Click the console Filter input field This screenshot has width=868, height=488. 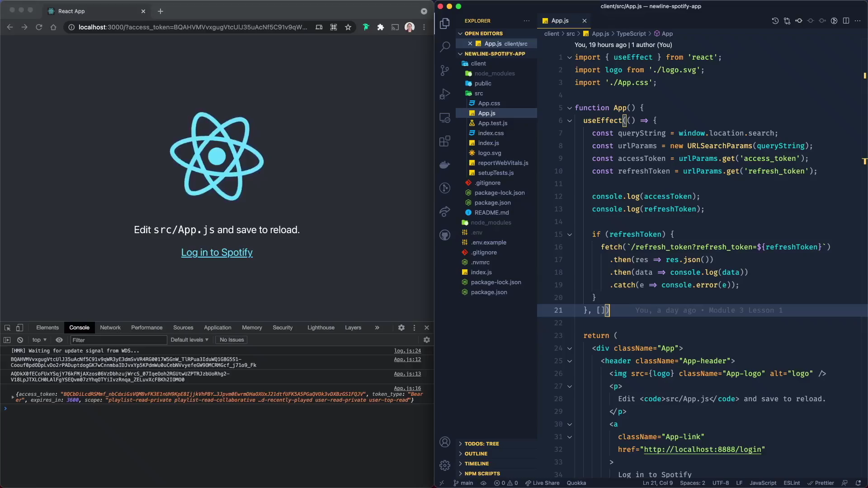tap(119, 340)
